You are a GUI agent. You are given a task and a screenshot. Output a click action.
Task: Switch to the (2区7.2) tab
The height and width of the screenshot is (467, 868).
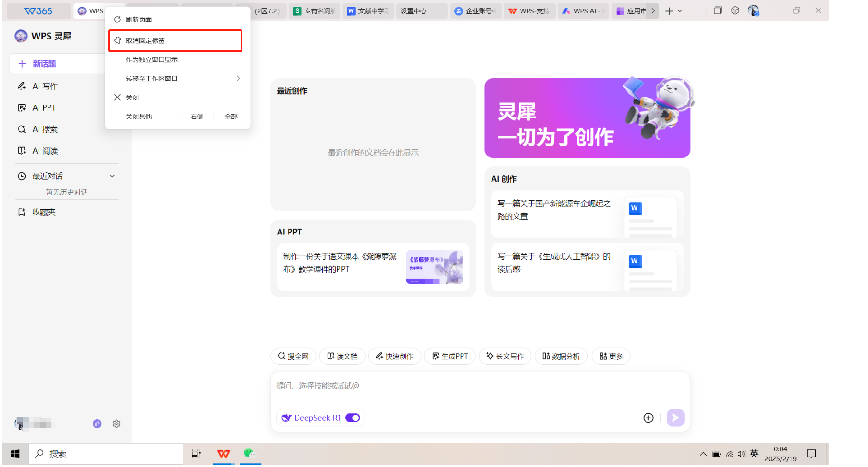(266, 11)
